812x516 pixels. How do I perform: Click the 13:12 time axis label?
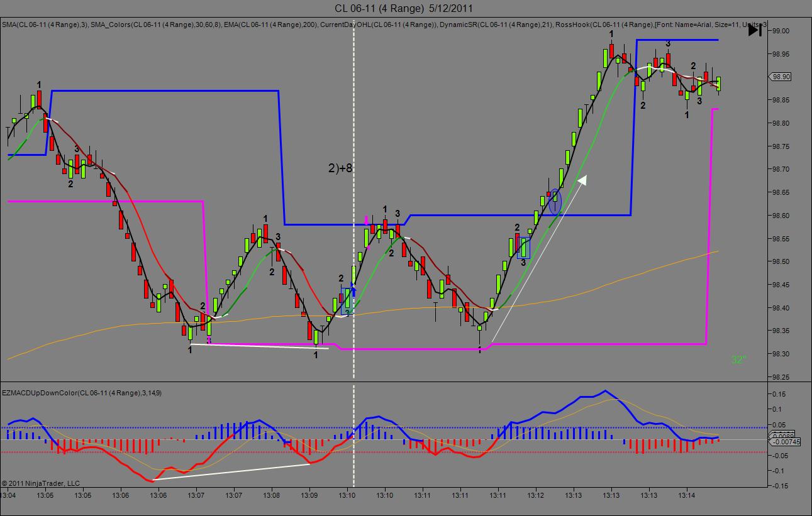[x=536, y=496]
